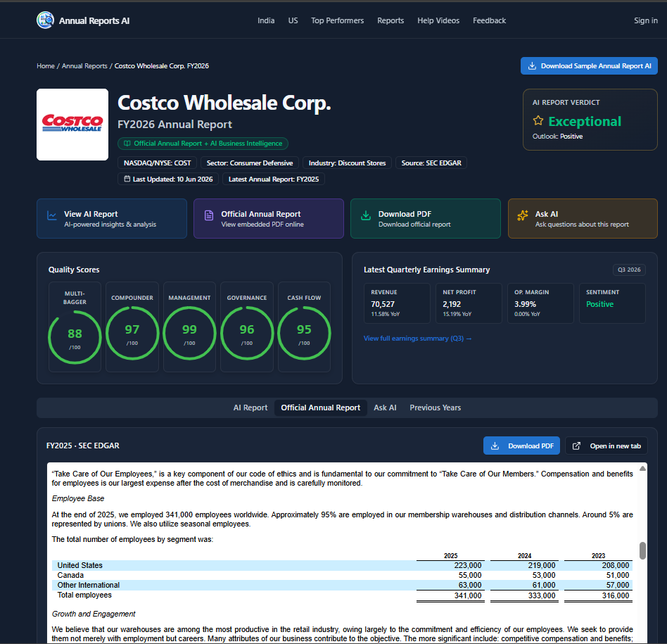This screenshot has height=644, width=667.
Task: Click the book icon in Official Annual Report badge
Action: pyautogui.click(x=127, y=144)
